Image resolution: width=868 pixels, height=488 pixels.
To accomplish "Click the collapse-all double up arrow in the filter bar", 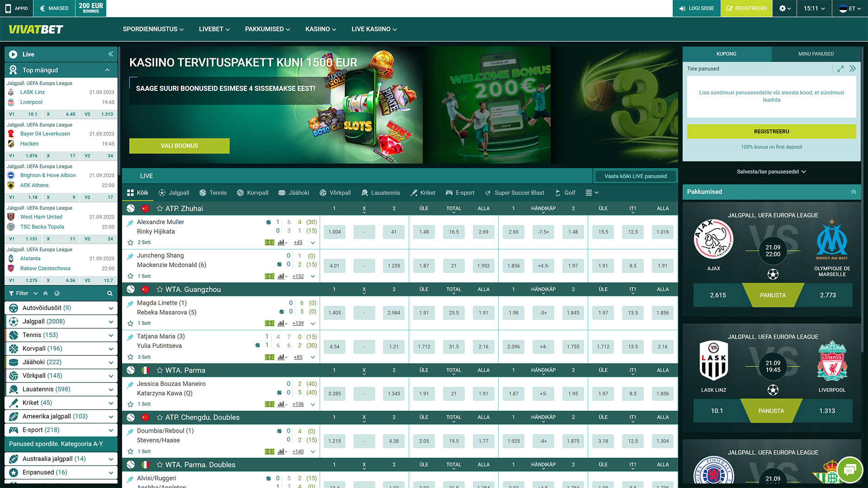I will 45,293.
